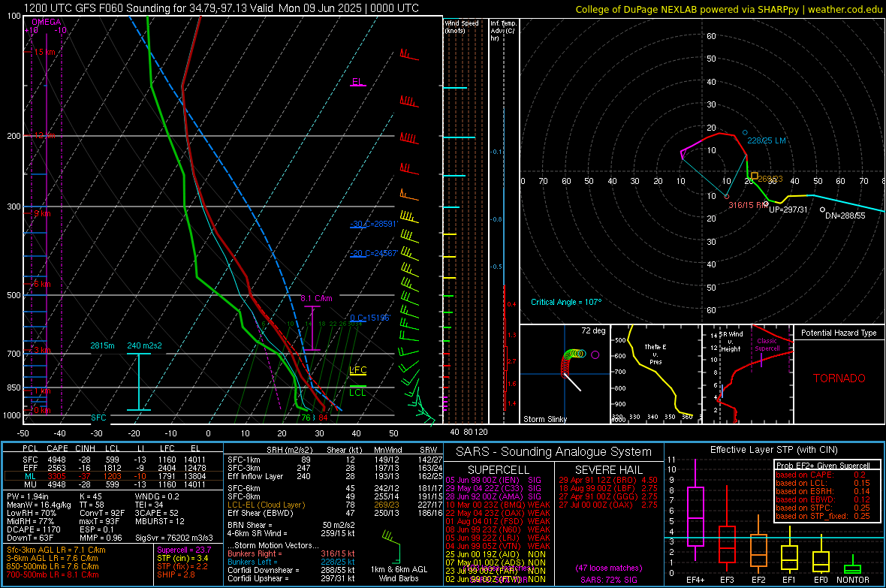Select the yellow LFC level label

click(357, 370)
